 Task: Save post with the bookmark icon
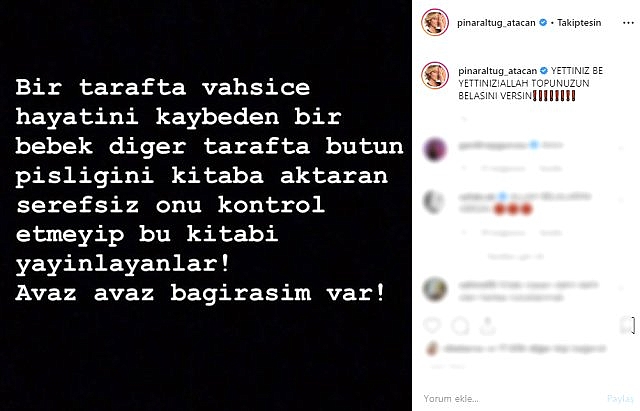[x=627, y=325]
